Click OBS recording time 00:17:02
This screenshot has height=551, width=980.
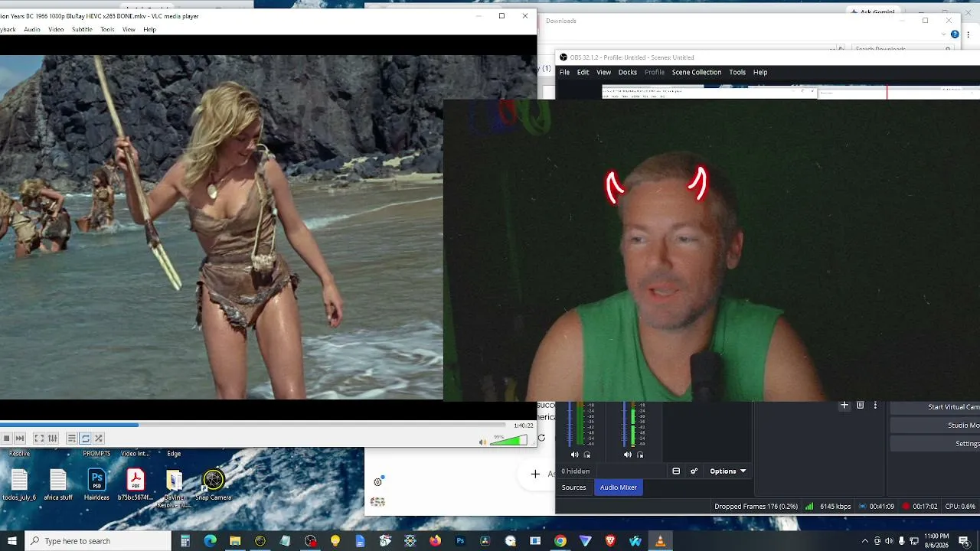(x=925, y=507)
